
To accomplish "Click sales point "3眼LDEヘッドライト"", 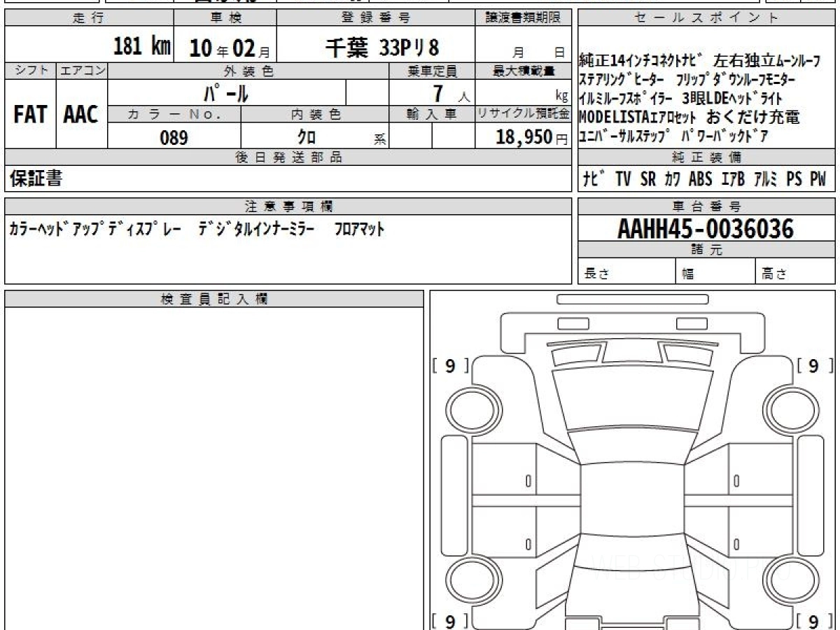I will [732, 99].
